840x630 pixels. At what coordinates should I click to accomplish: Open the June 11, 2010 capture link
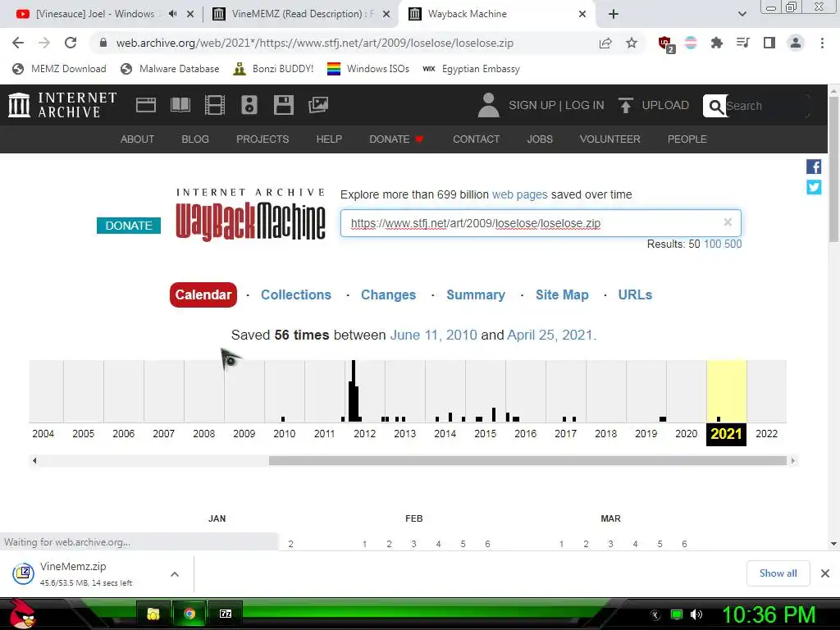point(433,335)
